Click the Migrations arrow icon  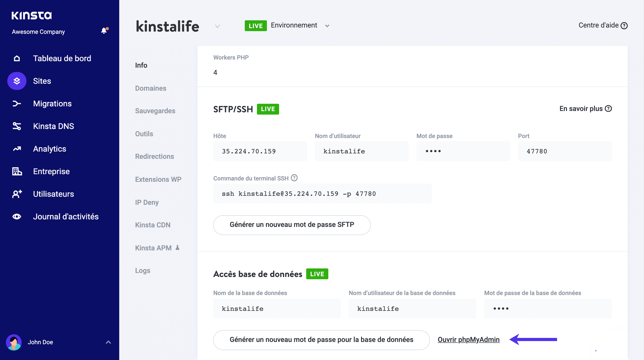pyautogui.click(x=17, y=104)
